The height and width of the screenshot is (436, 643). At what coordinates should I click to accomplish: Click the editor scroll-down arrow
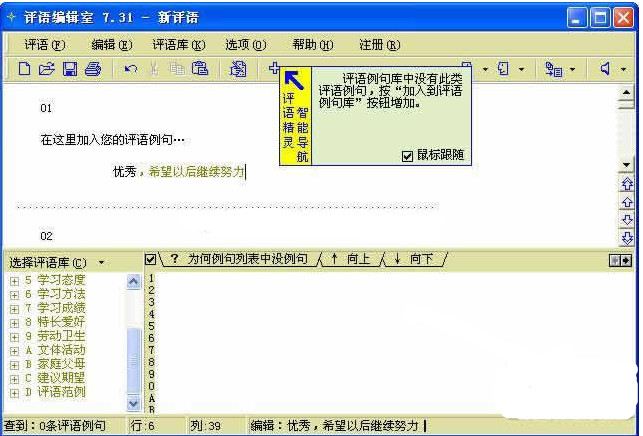[x=626, y=165]
